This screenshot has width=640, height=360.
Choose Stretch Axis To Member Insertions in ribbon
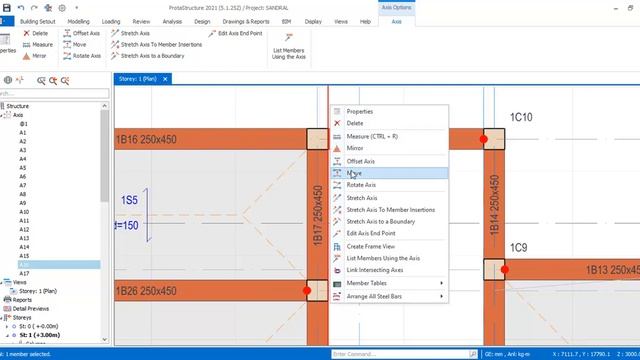click(156, 44)
